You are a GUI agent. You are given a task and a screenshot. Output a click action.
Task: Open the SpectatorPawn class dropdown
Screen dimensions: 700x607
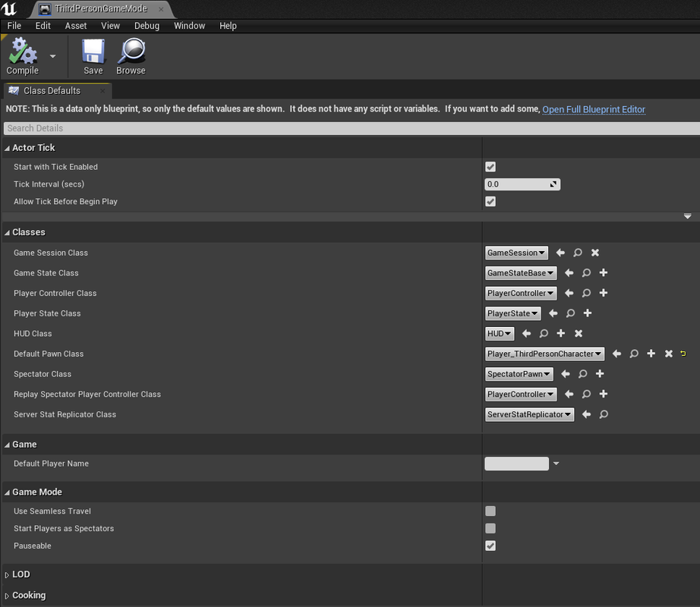(519, 374)
